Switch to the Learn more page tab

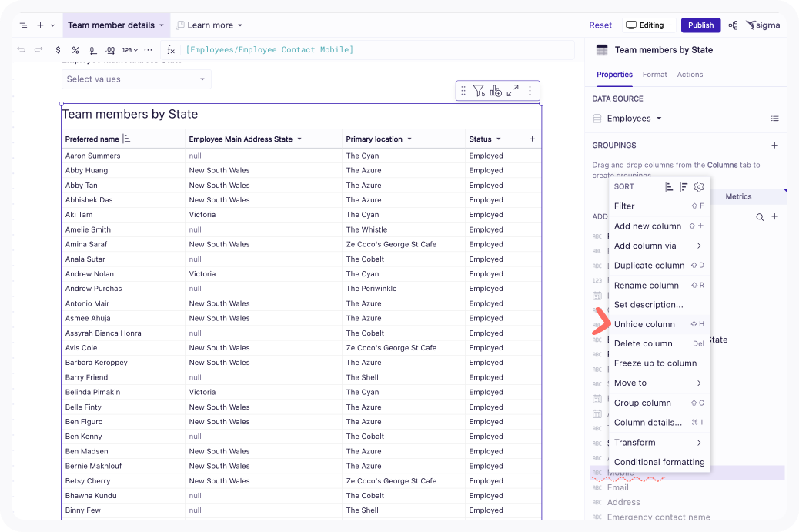tap(209, 25)
